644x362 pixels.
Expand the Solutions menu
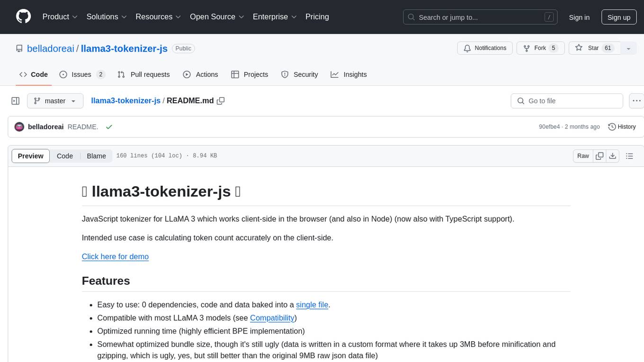(107, 17)
